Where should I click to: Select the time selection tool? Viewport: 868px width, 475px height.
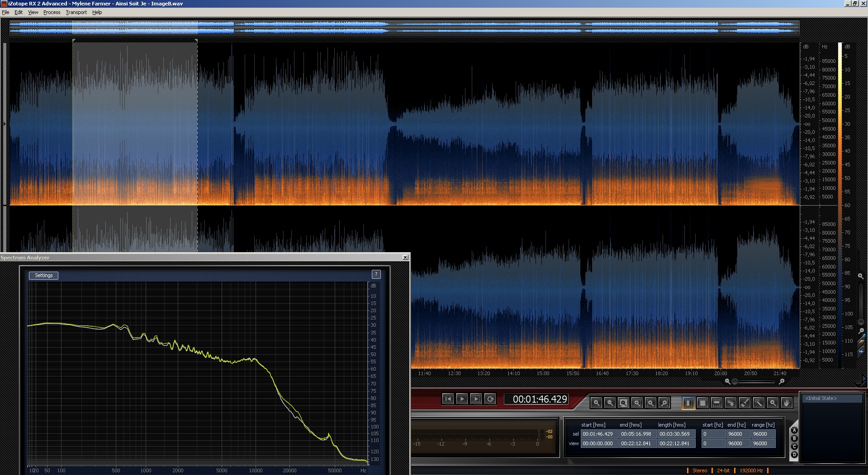[688, 402]
